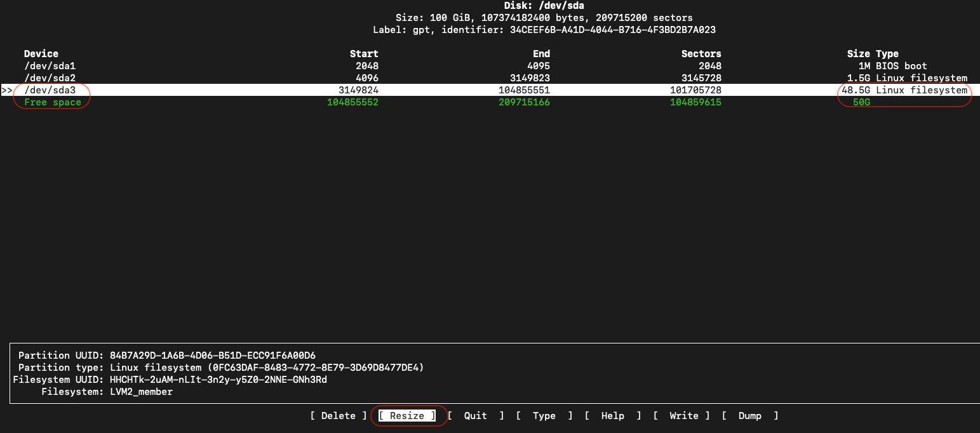Click the LVM2_member filesystem value
The height and width of the screenshot is (433, 980).
[x=141, y=392]
